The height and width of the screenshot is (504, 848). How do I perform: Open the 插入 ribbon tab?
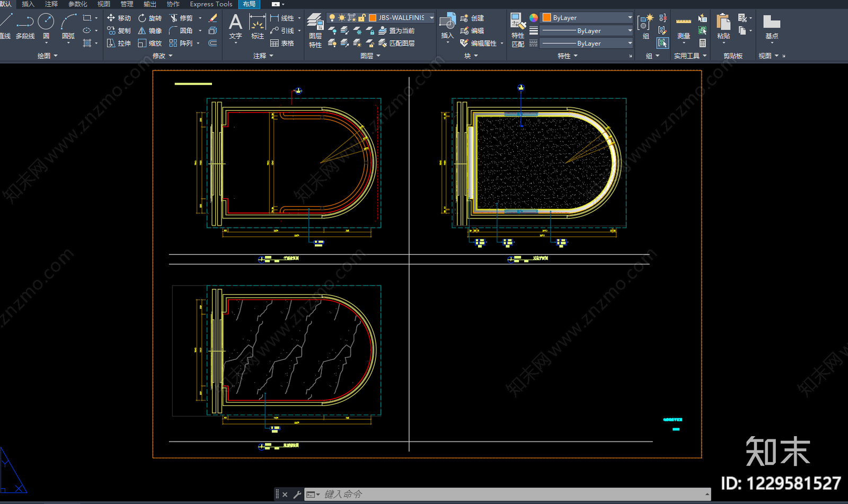click(x=28, y=4)
